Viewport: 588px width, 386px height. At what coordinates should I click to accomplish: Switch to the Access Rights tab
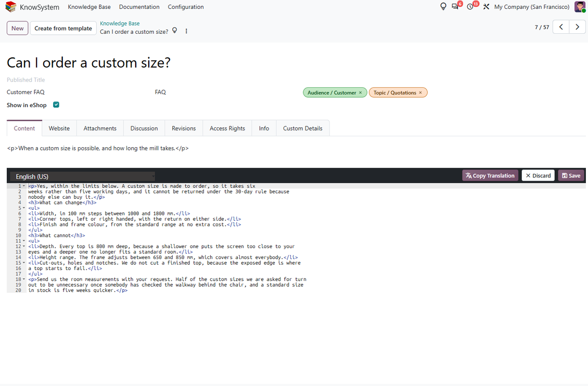coord(227,128)
